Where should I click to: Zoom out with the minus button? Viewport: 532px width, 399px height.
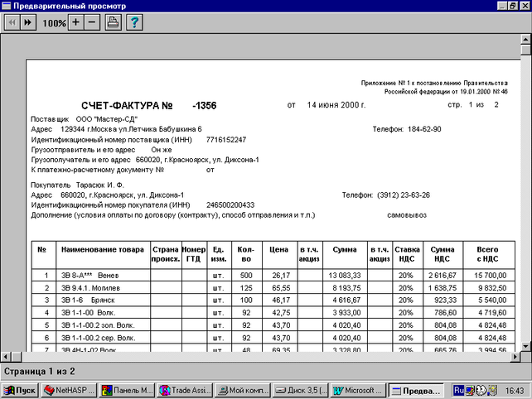92,22
